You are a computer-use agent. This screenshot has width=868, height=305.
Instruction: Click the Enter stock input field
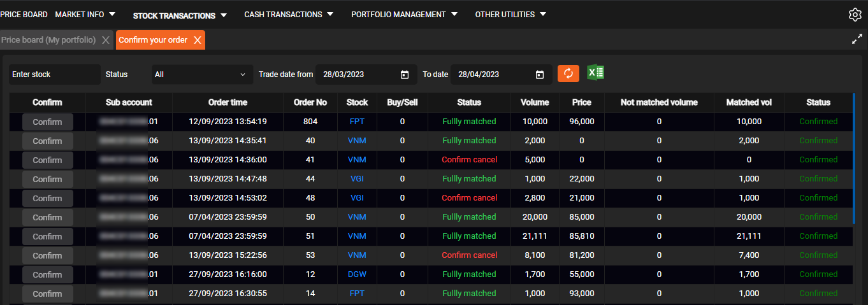point(54,74)
